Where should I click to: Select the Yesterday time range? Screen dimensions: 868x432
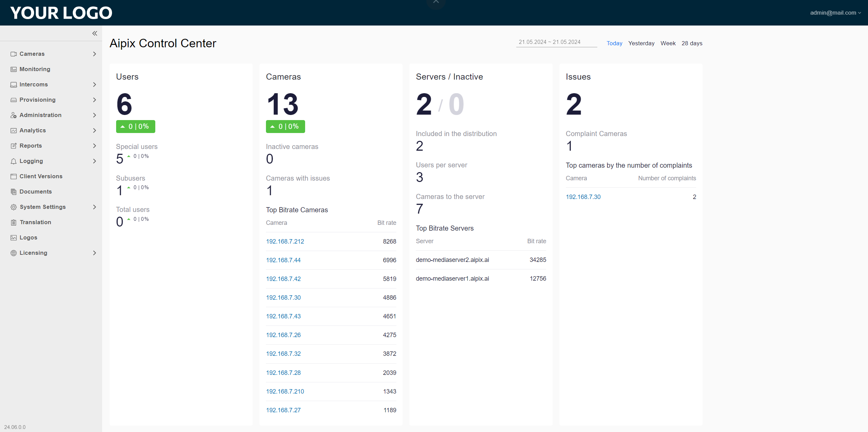pos(641,43)
